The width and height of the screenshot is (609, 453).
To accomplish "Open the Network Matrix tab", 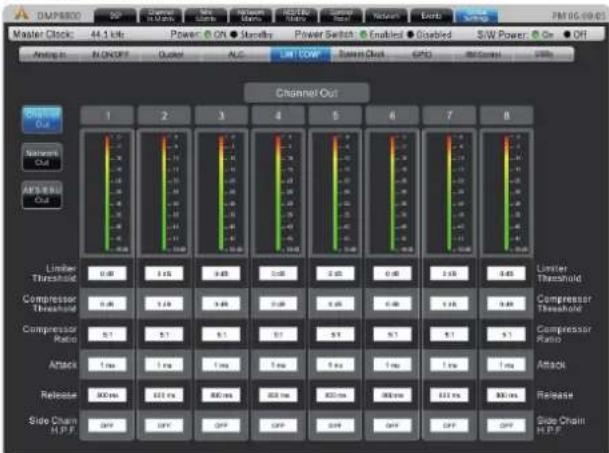I will click(251, 16).
